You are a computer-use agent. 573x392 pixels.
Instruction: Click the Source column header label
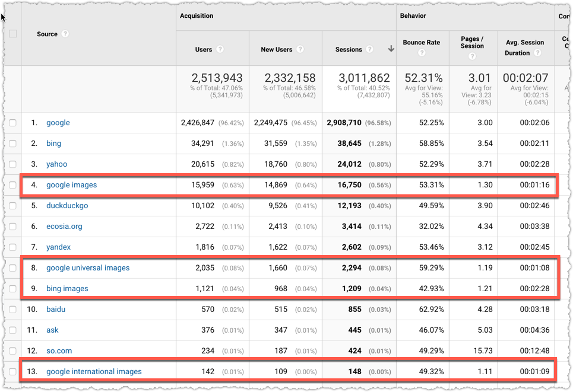click(47, 34)
